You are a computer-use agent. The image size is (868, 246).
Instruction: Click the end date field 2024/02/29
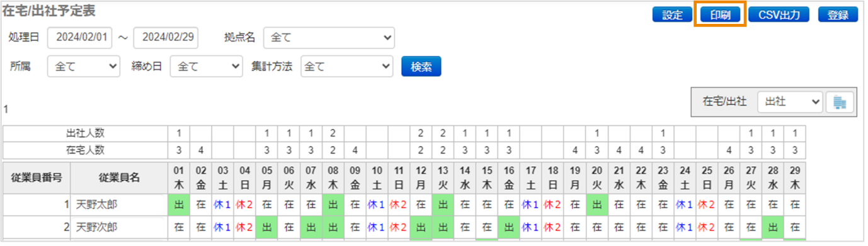tap(166, 38)
